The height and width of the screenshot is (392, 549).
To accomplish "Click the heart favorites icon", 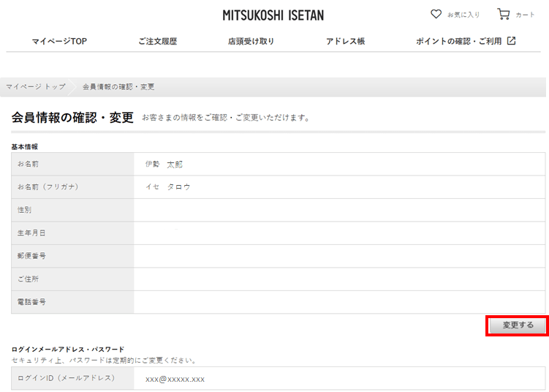I will (x=436, y=14).
